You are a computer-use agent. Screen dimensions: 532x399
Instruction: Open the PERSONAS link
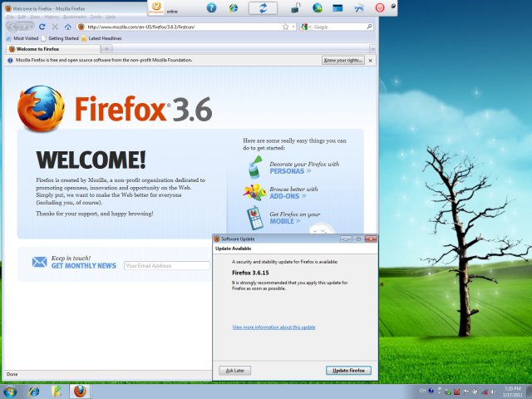pyautogui.click(x=290, y=171)
